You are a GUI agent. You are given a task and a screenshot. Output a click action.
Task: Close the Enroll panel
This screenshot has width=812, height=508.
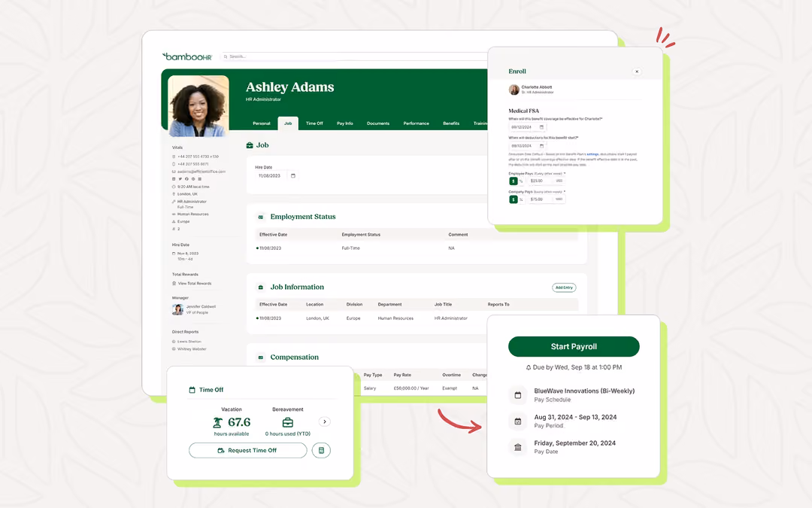(x=637, y=71)
